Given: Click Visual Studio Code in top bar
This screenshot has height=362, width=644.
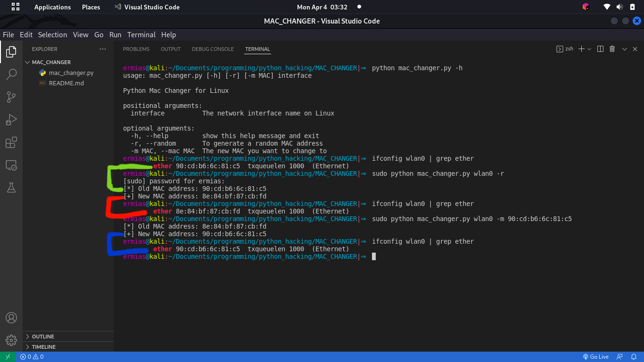Looking at the screenshot, I should [x=147, y=7].
